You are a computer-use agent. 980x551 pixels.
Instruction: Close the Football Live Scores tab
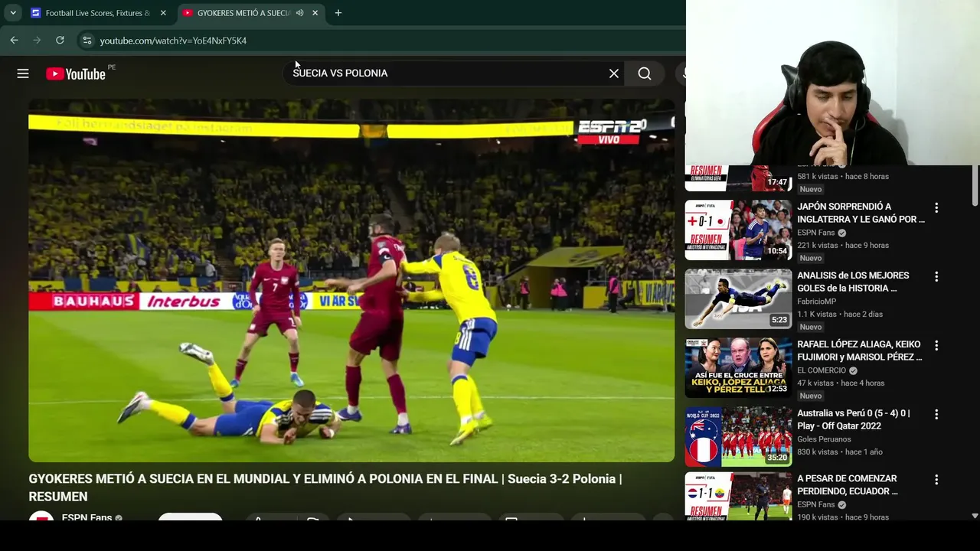coord(163,13)
